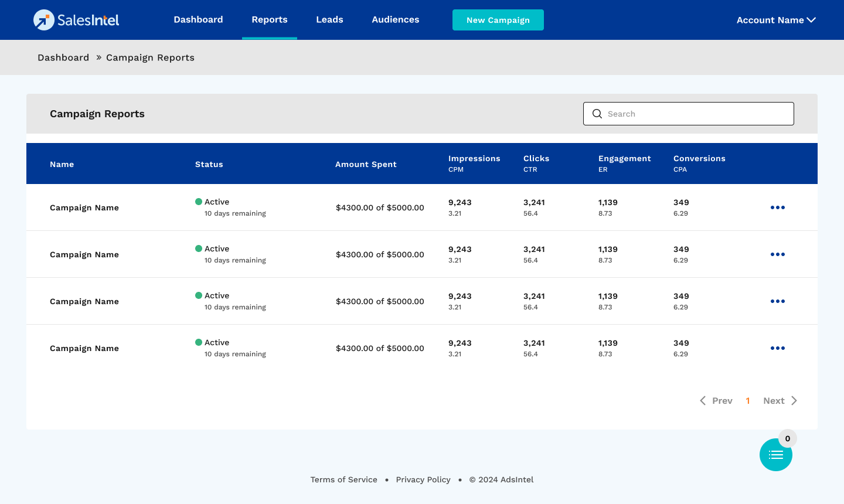The height and width of the screenshot is (504, 844).
Task: Click the SalesIntel logo icon
Action: (x=44, y=20)
